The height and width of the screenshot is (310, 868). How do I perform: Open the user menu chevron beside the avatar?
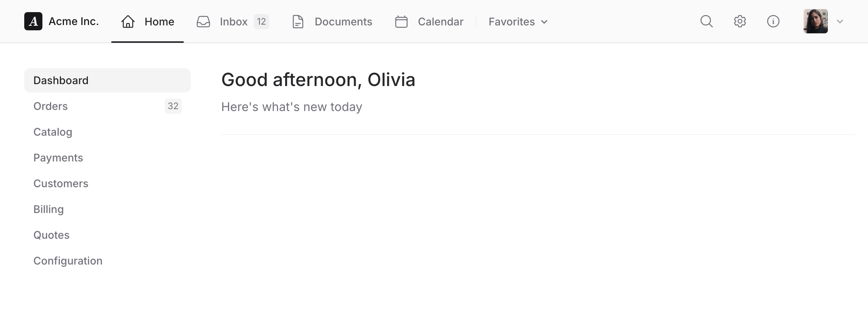click(x=840, y=22)
